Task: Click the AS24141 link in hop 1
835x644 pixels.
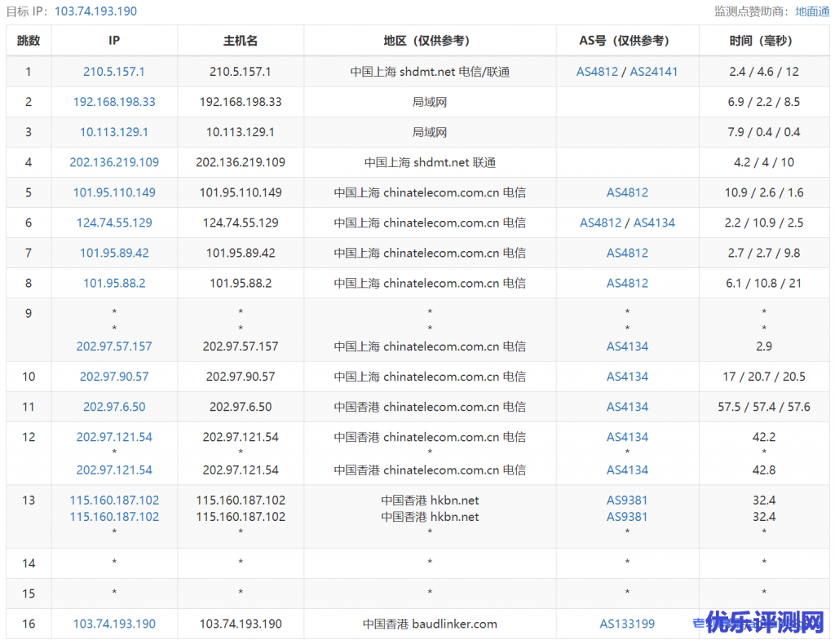Action: [x=653, y=72]
